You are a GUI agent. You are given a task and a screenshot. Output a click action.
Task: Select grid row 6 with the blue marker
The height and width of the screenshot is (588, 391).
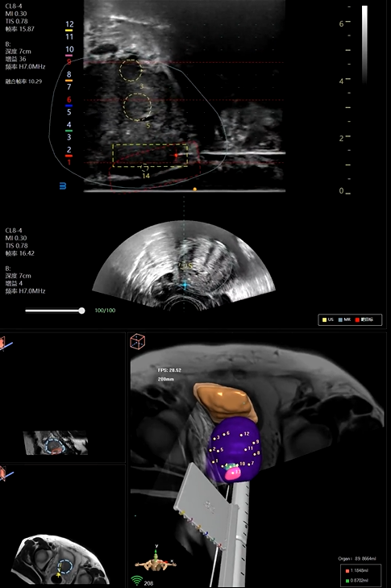click(x=69, y=102)
